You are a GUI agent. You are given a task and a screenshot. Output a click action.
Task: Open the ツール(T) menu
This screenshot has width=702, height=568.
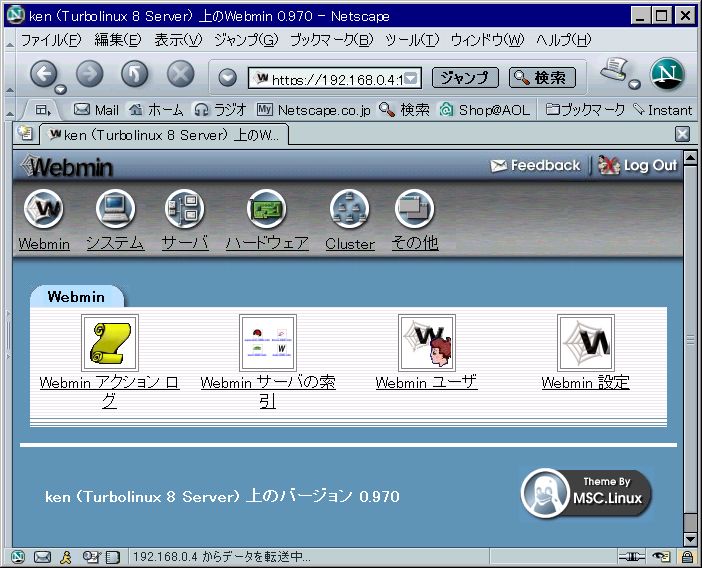point(412,40)
